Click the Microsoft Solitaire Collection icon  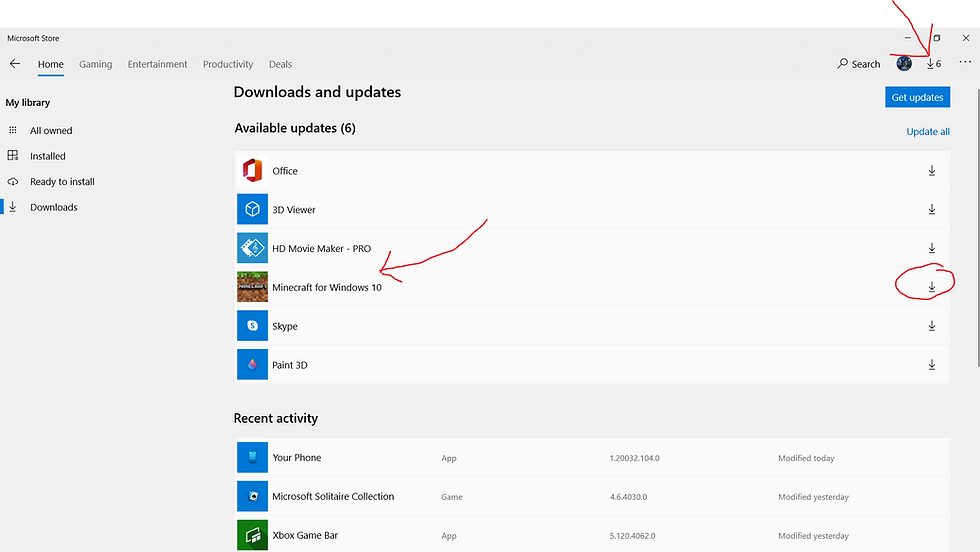(252, 496)
